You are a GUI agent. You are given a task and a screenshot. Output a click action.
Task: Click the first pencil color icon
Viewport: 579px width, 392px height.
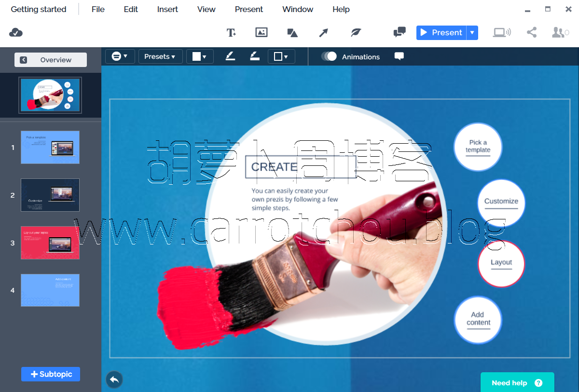click(x=230, y=56)
